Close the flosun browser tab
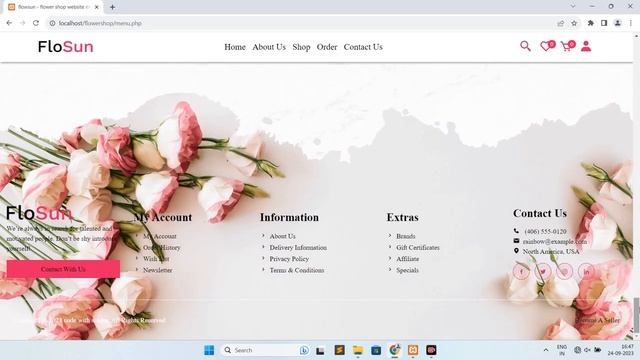 97,7
